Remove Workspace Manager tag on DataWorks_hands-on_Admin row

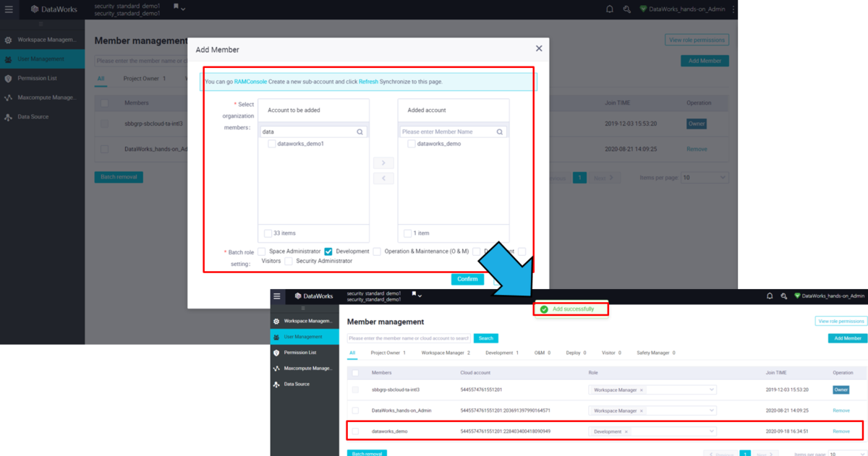pyautogui.click(x=641, y=410)
